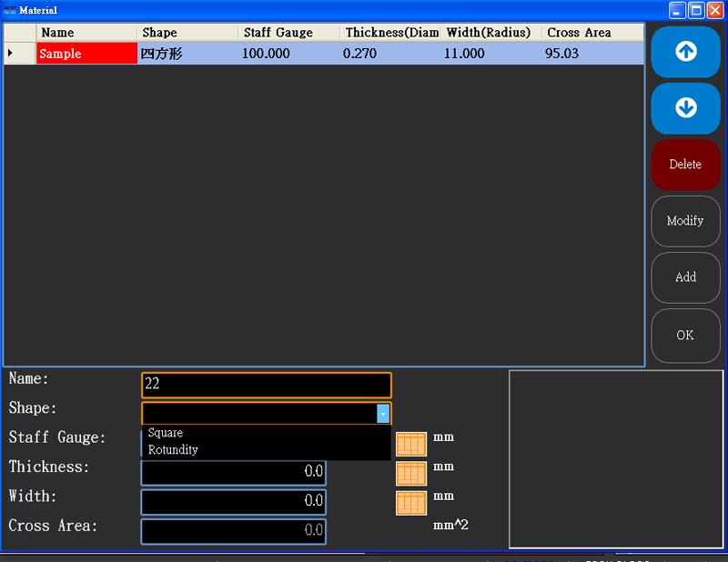Choose Rotundity from the Shape list
Image resolution: width=728 pixels, height=562 pixels.
point(173,450)
